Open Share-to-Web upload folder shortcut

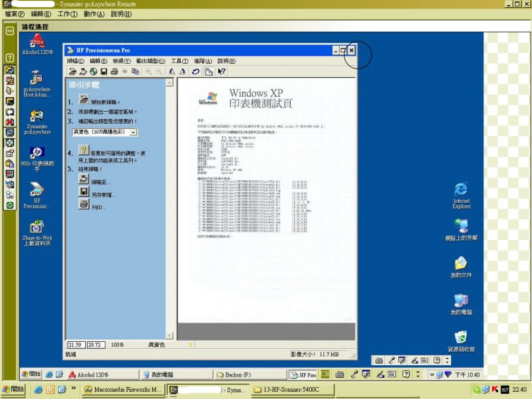[x=37, y=233]
